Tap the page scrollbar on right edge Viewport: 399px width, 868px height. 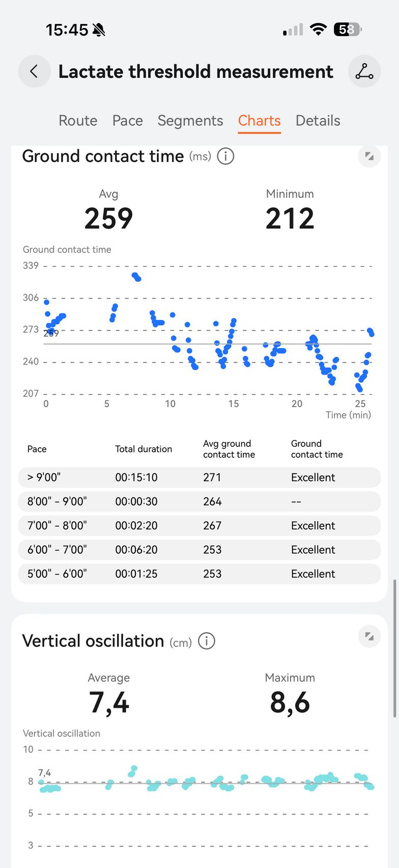click(394, 648)
